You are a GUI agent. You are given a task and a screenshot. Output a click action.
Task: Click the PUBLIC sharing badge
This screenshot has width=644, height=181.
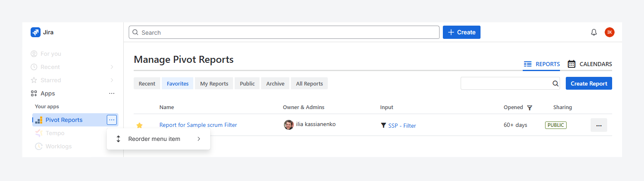556,125
